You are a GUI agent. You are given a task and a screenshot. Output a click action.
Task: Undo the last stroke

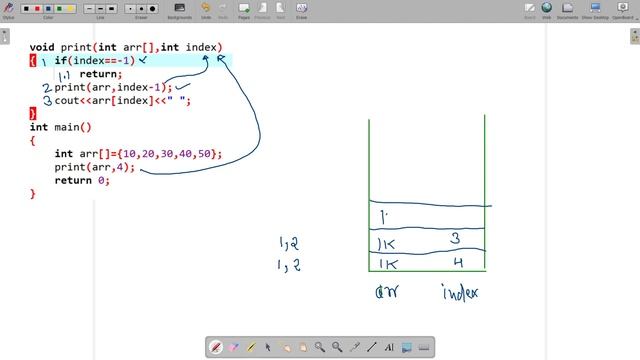206,10
